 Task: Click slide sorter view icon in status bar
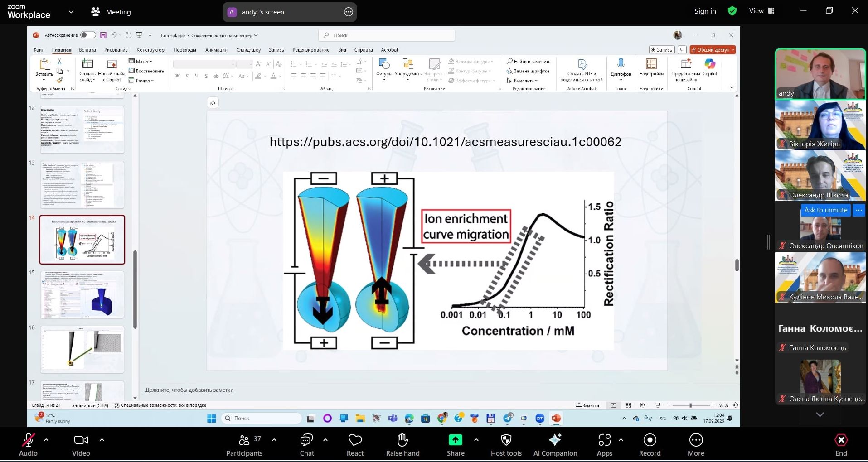pos(628,405)
